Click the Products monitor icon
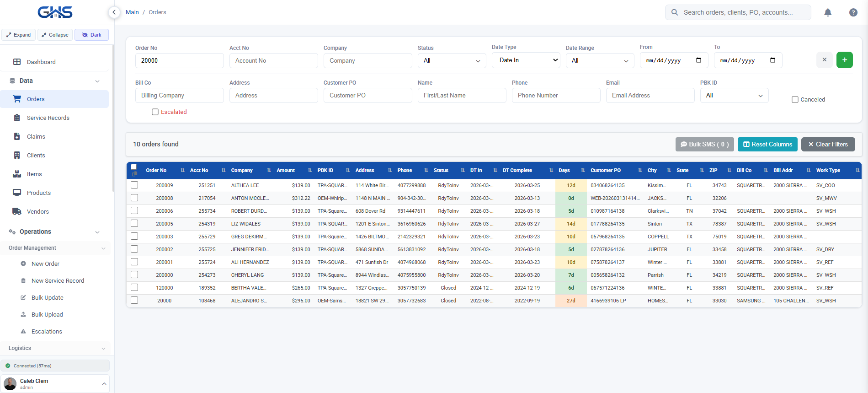The image size is (868, 393). click(17, 193)
